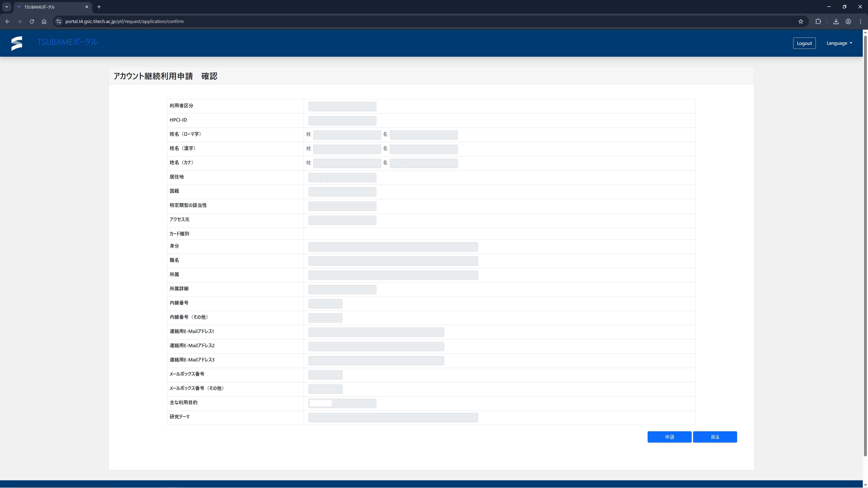The height and width of the screenshot is (488, 868).
Task: Open a new tab with plus button
Action: [99, 7]
